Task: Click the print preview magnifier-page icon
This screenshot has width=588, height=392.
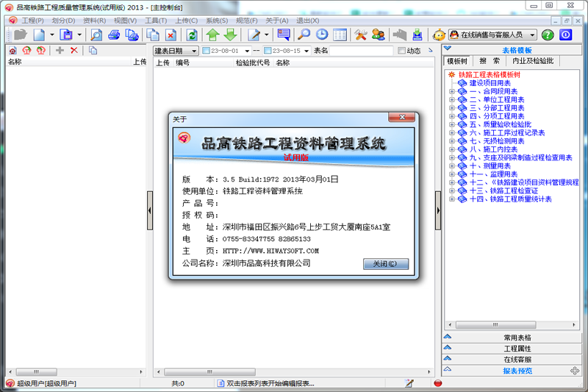Action: [x=96, y=35]
